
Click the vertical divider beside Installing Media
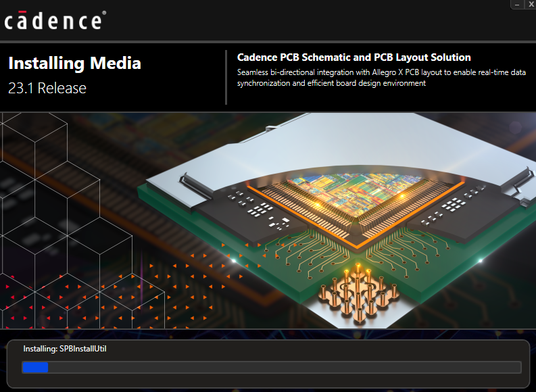point(226,77)
